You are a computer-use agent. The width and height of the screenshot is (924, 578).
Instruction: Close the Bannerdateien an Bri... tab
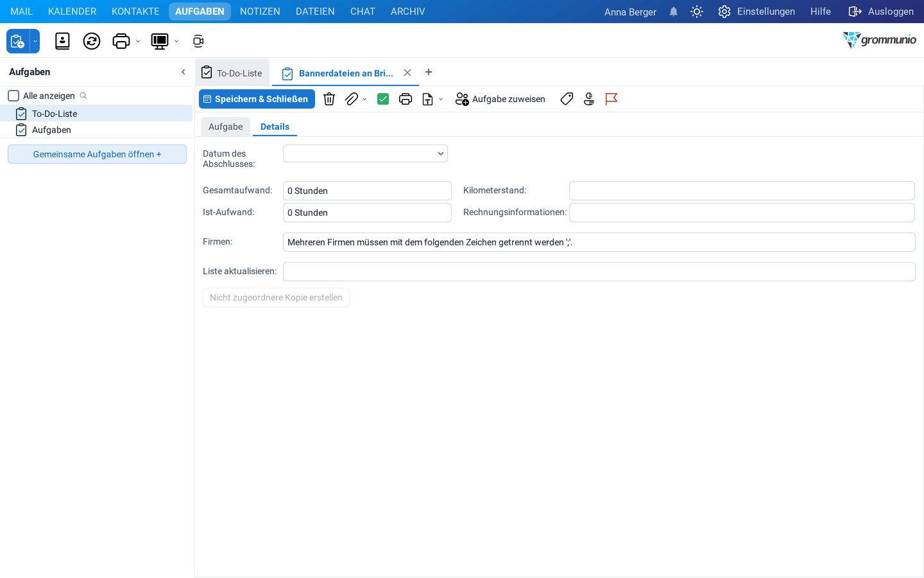(407, 73)
